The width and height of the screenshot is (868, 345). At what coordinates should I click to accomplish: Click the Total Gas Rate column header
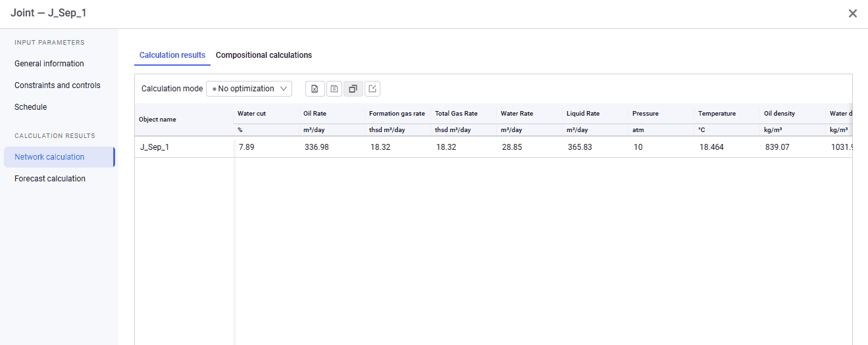[x=464, y=114]
